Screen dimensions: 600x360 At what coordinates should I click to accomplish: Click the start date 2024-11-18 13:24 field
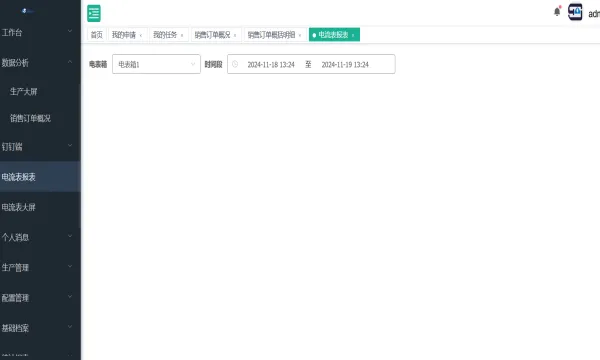pyautogui.click(x=271, y=65)
